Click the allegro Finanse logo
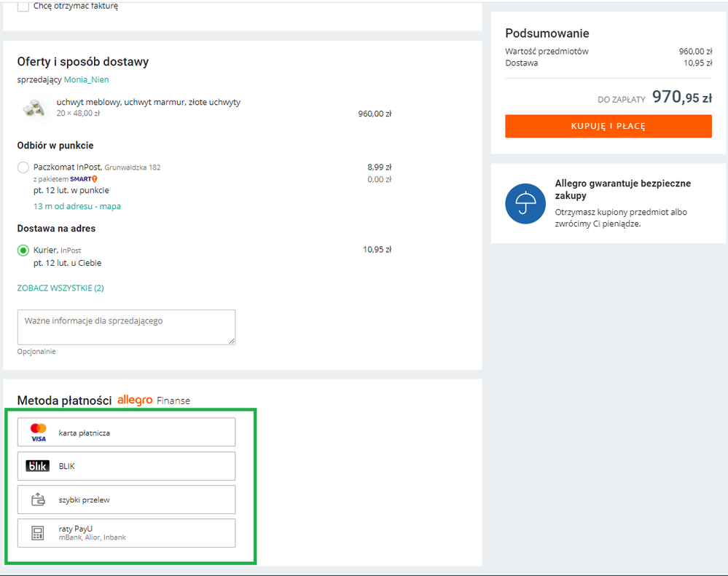This screenshot has height=576, width=728. [x=154, y=401]
